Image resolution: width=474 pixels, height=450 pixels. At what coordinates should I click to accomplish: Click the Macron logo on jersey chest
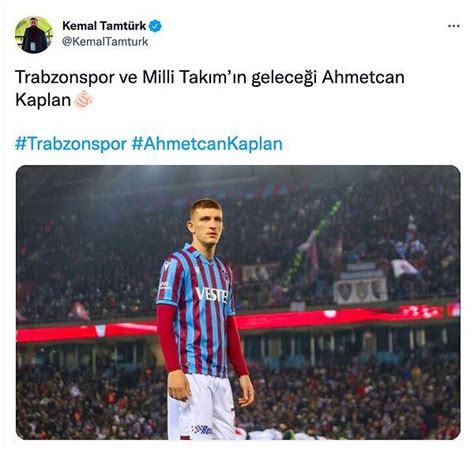(x=197, y=269)
